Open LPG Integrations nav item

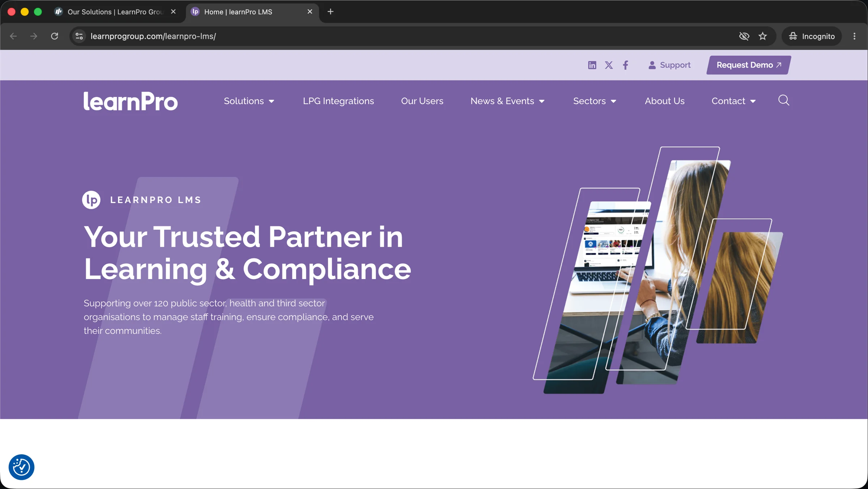click(338, 101)
